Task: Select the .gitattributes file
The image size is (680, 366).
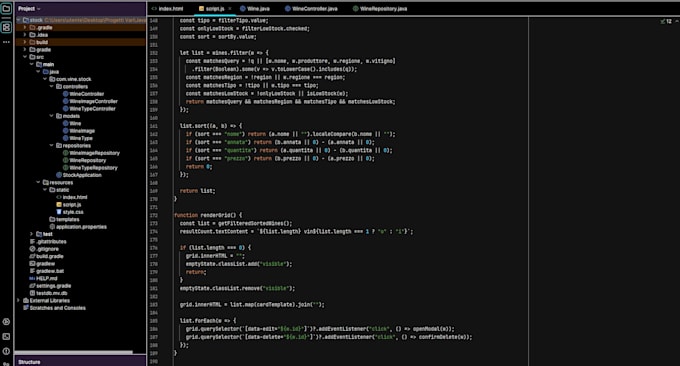Action: (x=48, y=241)
